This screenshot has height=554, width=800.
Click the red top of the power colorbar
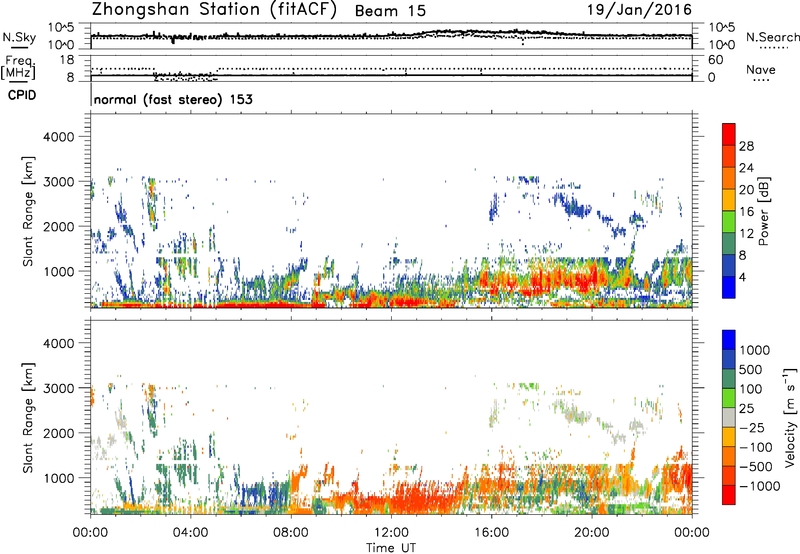pyautogui.click(x=729, y=134)
